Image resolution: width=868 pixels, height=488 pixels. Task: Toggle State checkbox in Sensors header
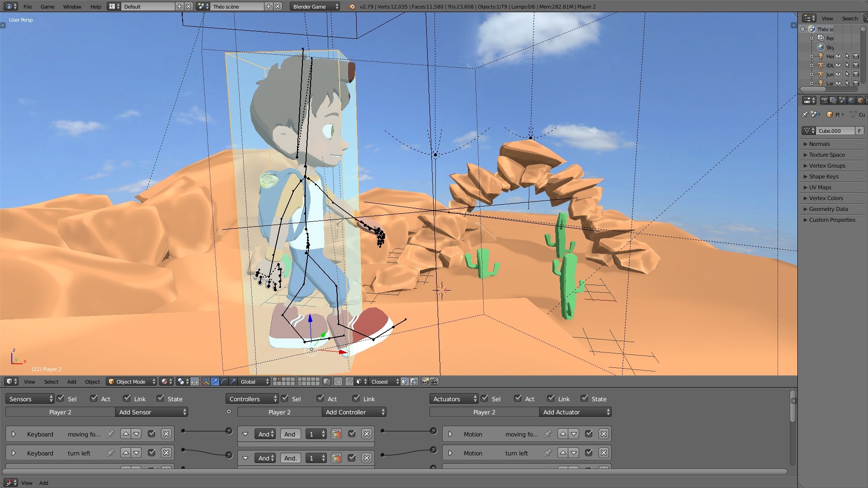pyautogui.click(x=160, y=399)
